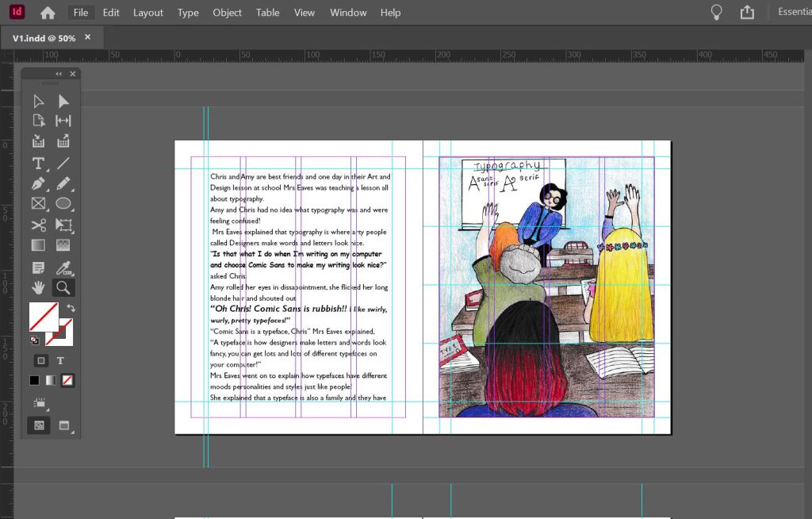Screen dimensions: 812x519
Task: Select the Direct Selection tool
Action: (x=63, y=102)
